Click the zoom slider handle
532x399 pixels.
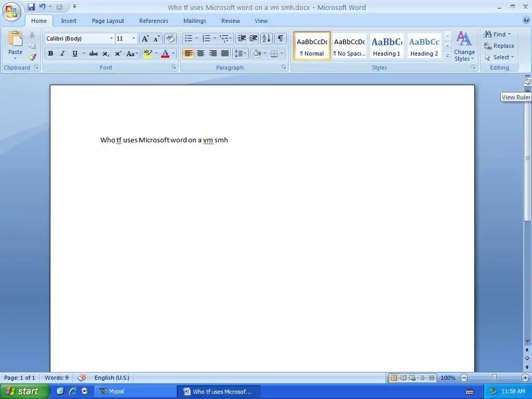tap(495, 378)
